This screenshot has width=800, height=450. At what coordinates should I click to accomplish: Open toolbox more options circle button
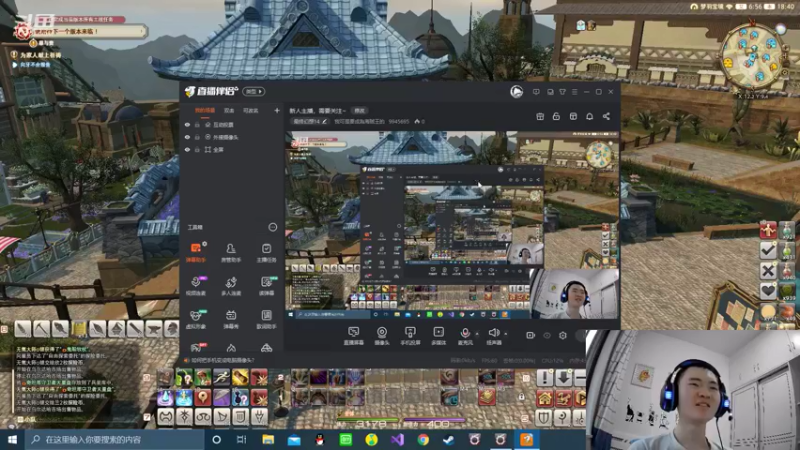pyautogui.click(x=272, y=227)
